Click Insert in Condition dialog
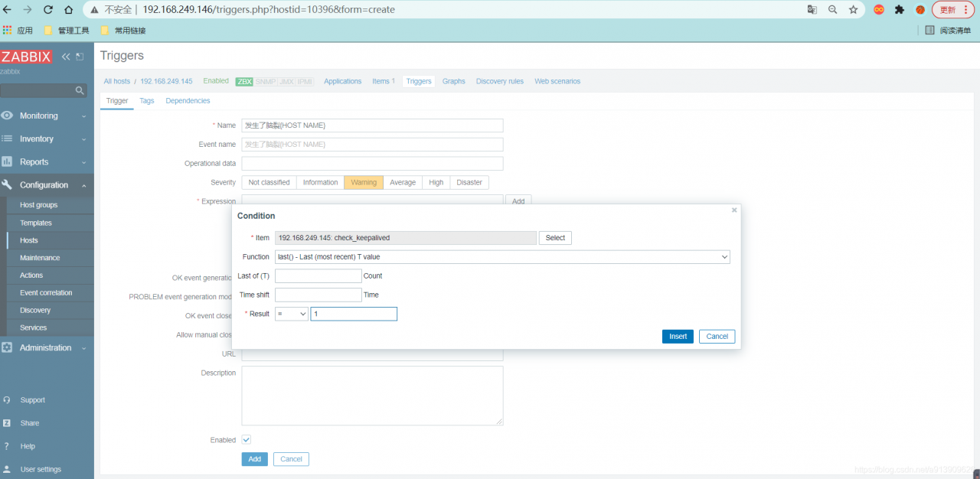Viewport: 980px width, 479px height. pos(678,337)
